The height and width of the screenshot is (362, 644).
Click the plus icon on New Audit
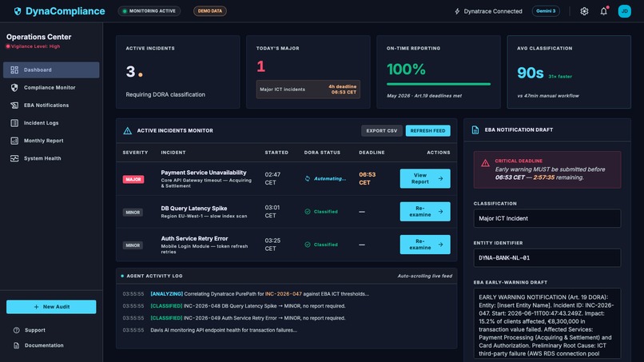[36, 307]
